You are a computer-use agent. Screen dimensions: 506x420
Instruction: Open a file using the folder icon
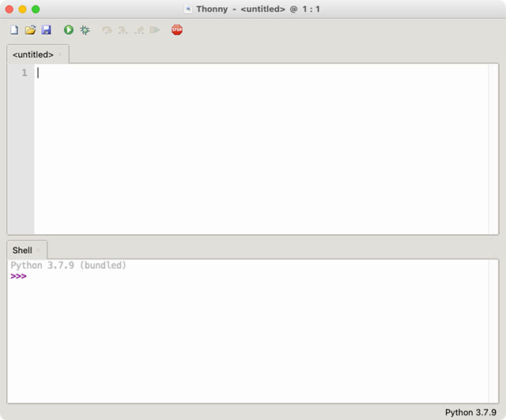[30, 30]
